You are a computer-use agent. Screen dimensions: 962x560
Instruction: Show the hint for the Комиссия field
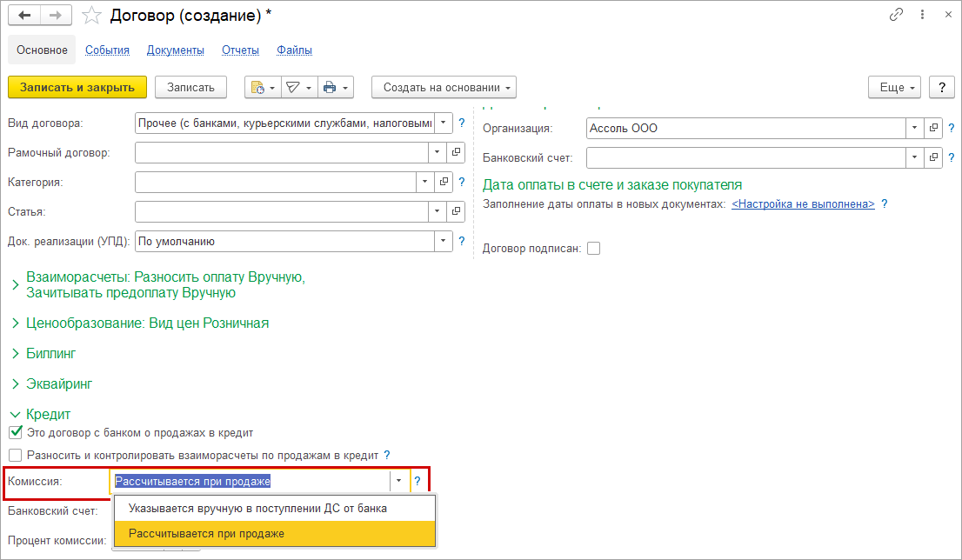[418, 482]
